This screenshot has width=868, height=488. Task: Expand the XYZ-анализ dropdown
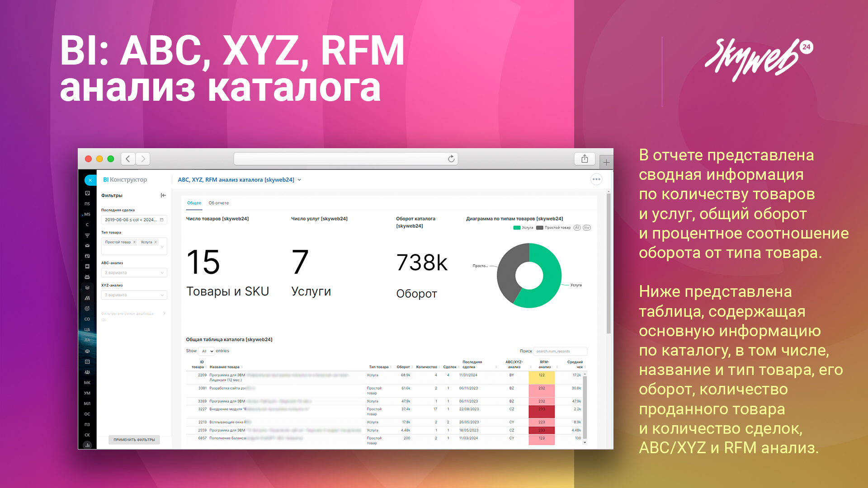(x=134, y=295)
